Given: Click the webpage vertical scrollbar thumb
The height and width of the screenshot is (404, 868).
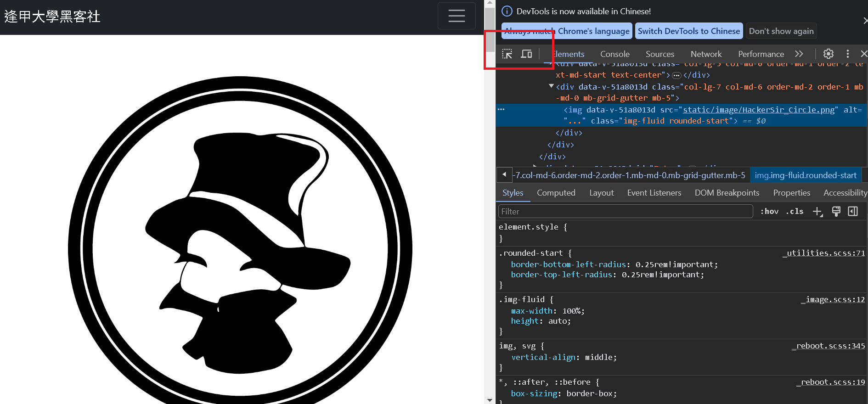Looking at the screenshot, I should tap(490, 30).
